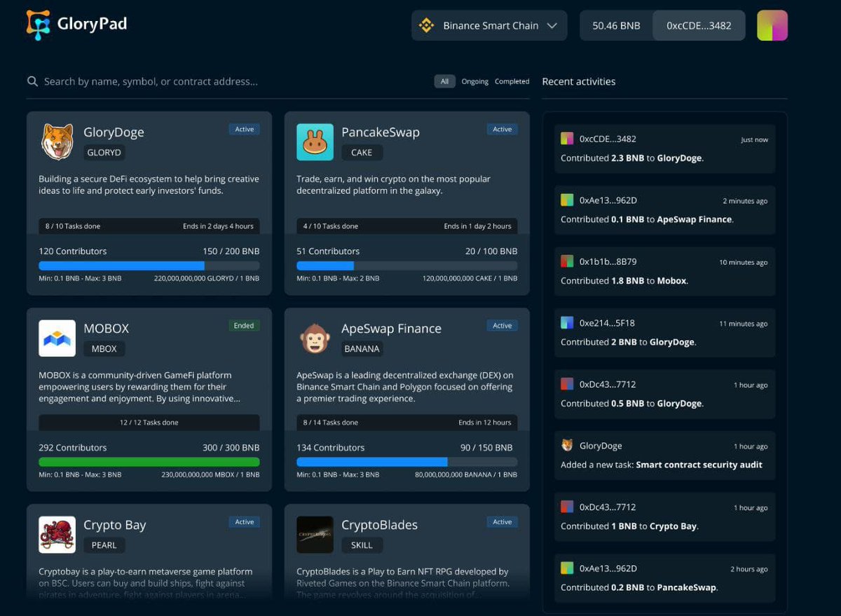Screen dimensions: 841x616
Task: Click the search magnifier icon
Action: [x=32, y=81]
